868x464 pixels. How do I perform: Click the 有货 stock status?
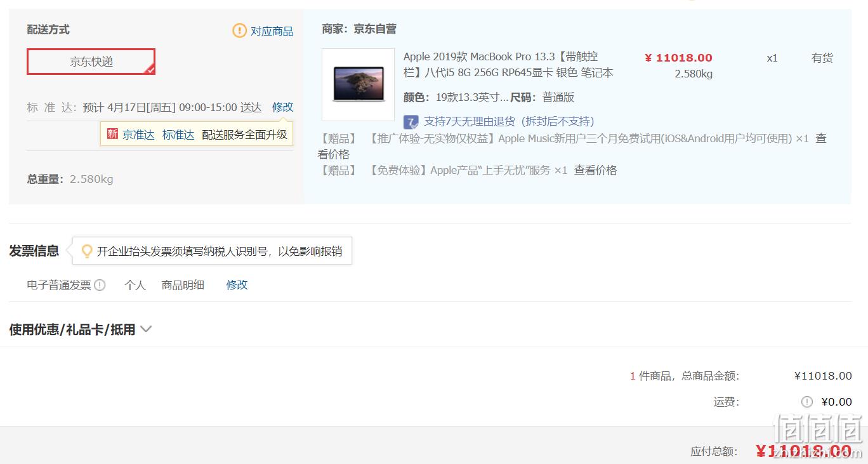pos(822,58)
